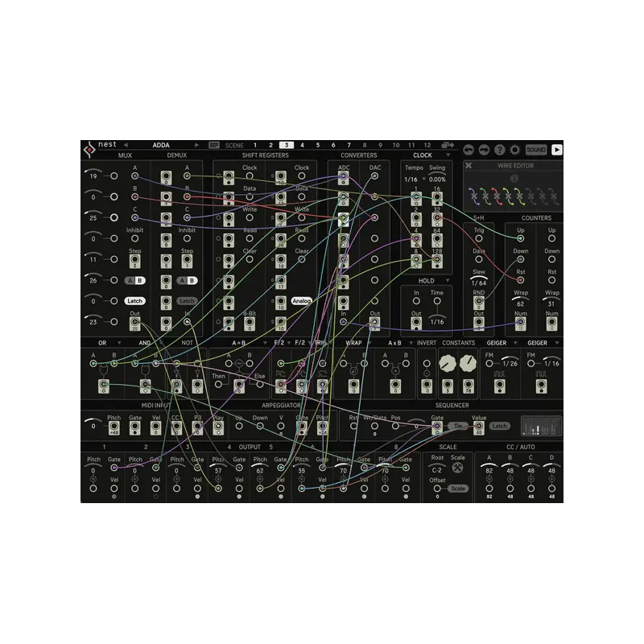Select the first green wire color
Viewport: 644px width, 644px height.
point(485,196)
